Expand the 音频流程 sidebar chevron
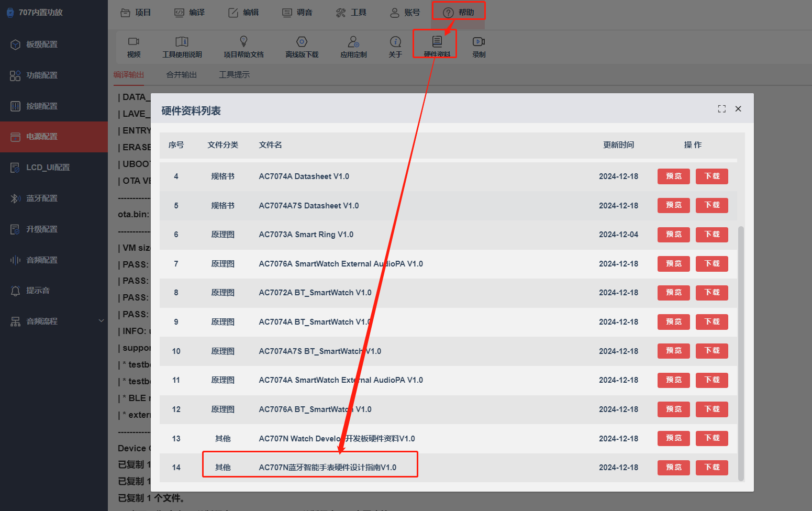Viewport: 812px width, 511px height. pos(101,321)
